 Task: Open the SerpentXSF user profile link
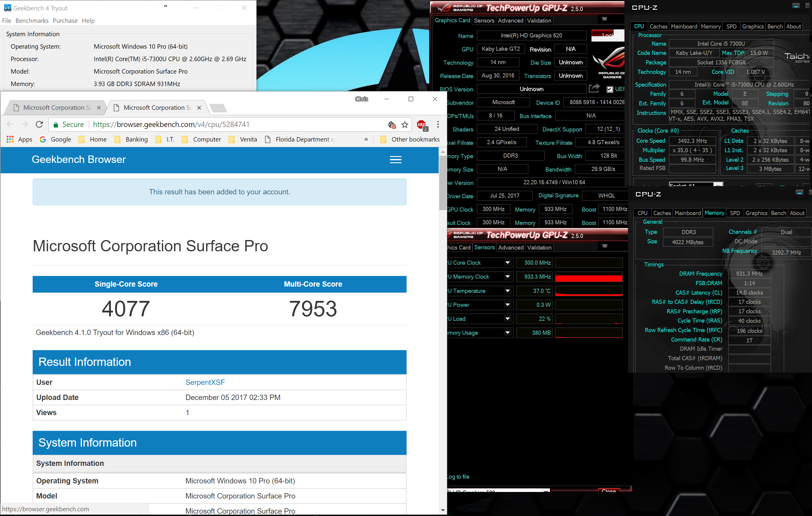205,382
